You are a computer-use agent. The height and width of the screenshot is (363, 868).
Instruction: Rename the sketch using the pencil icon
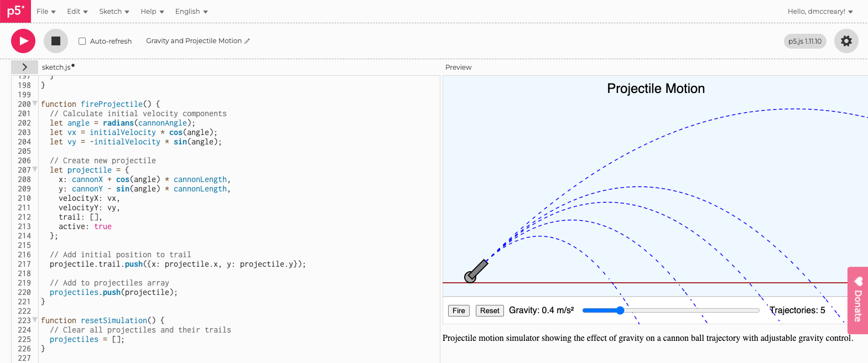(x=247, y=41)
